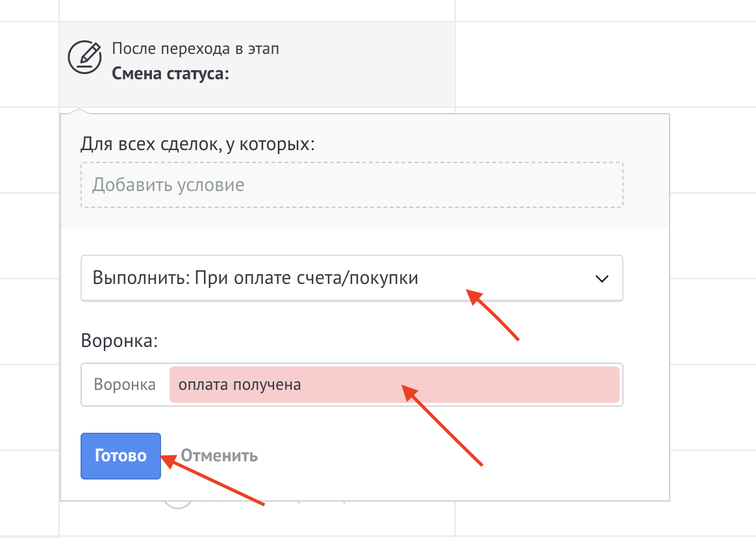Click the 'Смена статуса:' trigger title

(x=171, y=73)
